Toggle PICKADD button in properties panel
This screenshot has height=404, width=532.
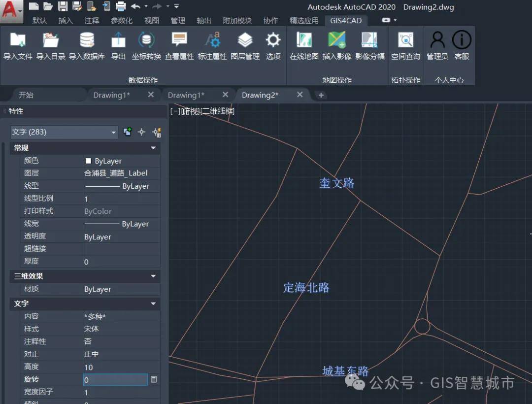click(x=128, y=132)
